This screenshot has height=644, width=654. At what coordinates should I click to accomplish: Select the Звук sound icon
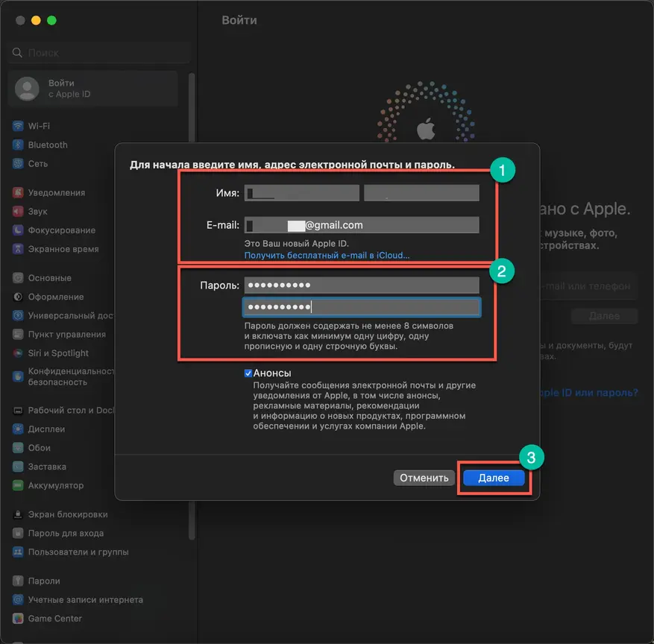point(18,212)
